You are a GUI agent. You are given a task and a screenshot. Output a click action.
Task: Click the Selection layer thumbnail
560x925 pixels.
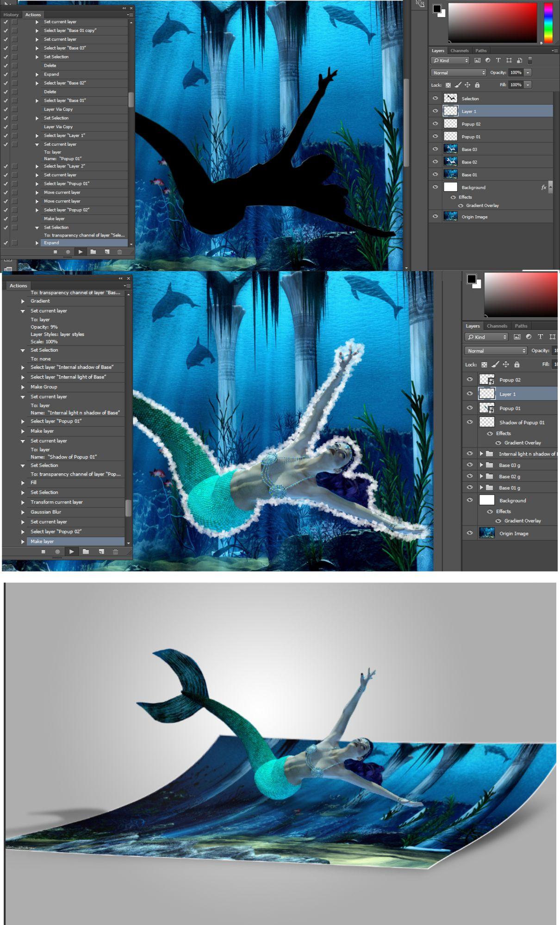(450, 98)
